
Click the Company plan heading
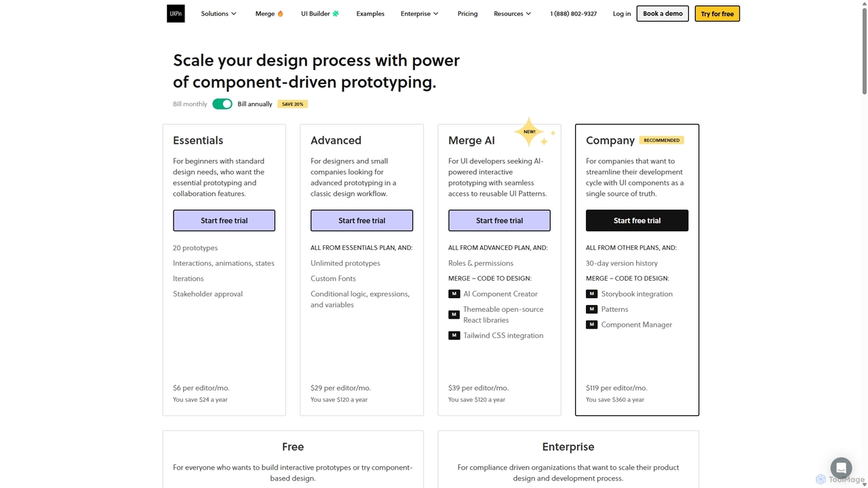click(x=610, y=140)
